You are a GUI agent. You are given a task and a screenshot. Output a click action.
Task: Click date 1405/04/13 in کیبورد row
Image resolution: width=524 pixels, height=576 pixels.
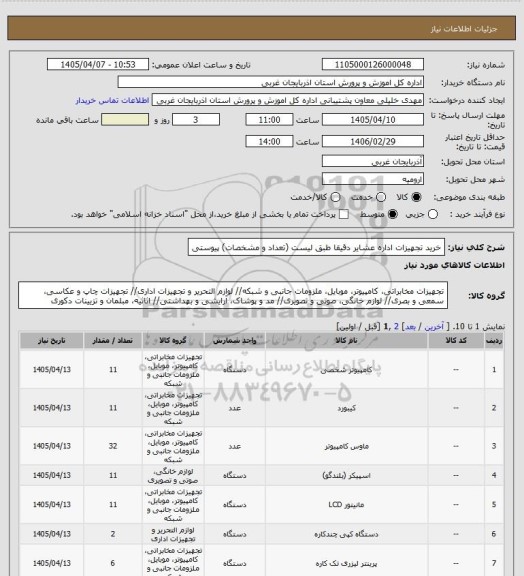coord(51,408)
